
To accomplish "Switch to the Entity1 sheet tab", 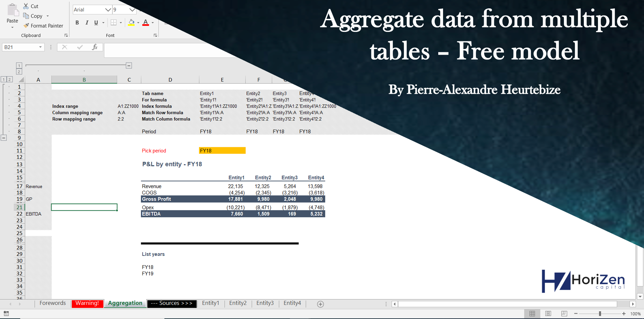I will click(211, 303).
